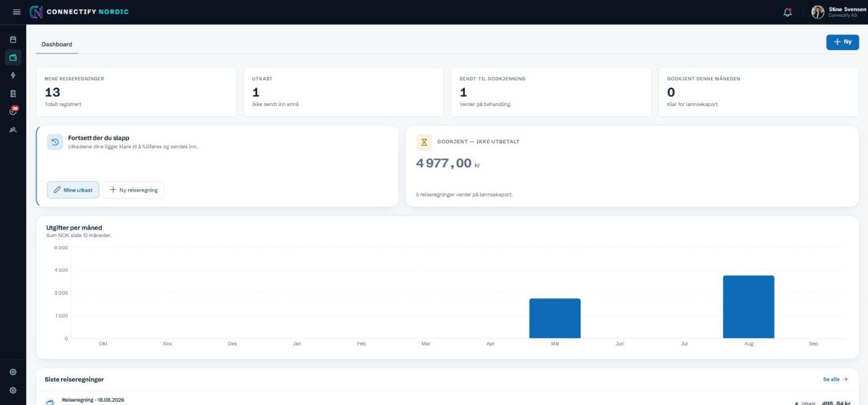The width and height of the screenshot is (868, 405).
Task: Click the Sep month label on the chart
Action: pos(813,344)
